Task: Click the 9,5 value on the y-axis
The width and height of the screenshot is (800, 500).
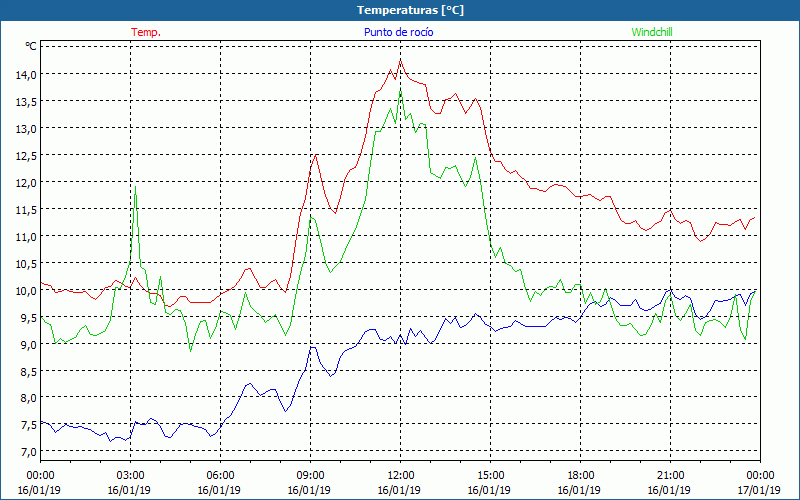Action: click(x=28, y=317)
